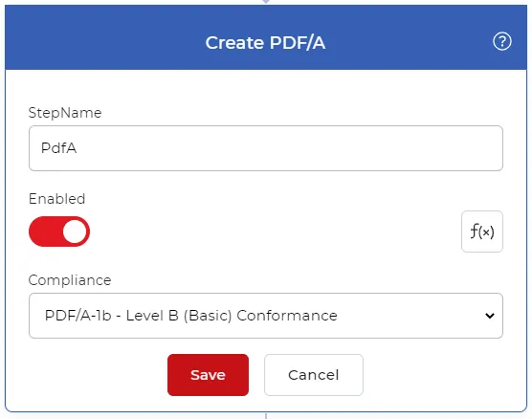Click the red track of Enabled switch
Screen dimensions: 532x419
coord(44,232)
